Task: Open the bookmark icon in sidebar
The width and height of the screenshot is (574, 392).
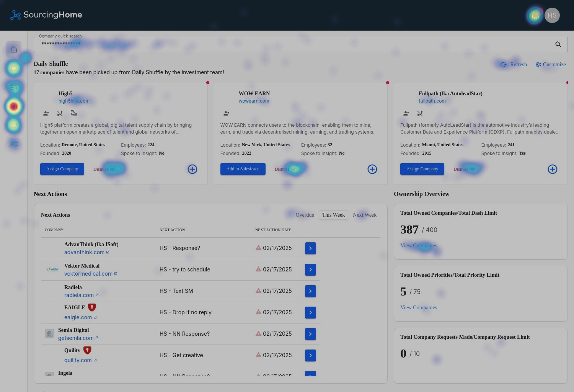Action: [14, 69]
